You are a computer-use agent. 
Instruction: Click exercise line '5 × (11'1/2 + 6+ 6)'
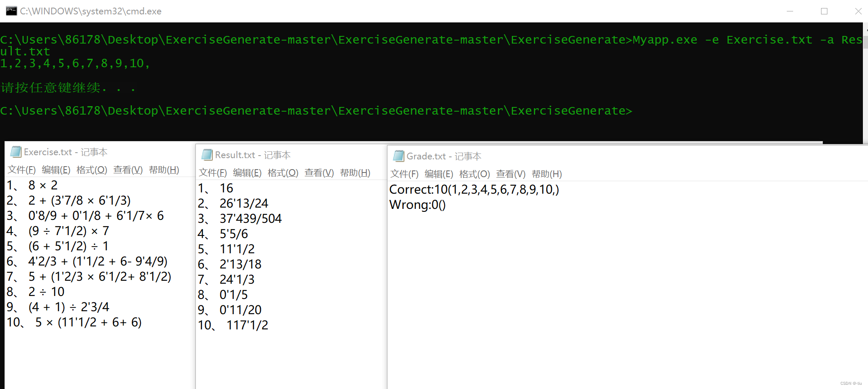click(88, 322)
